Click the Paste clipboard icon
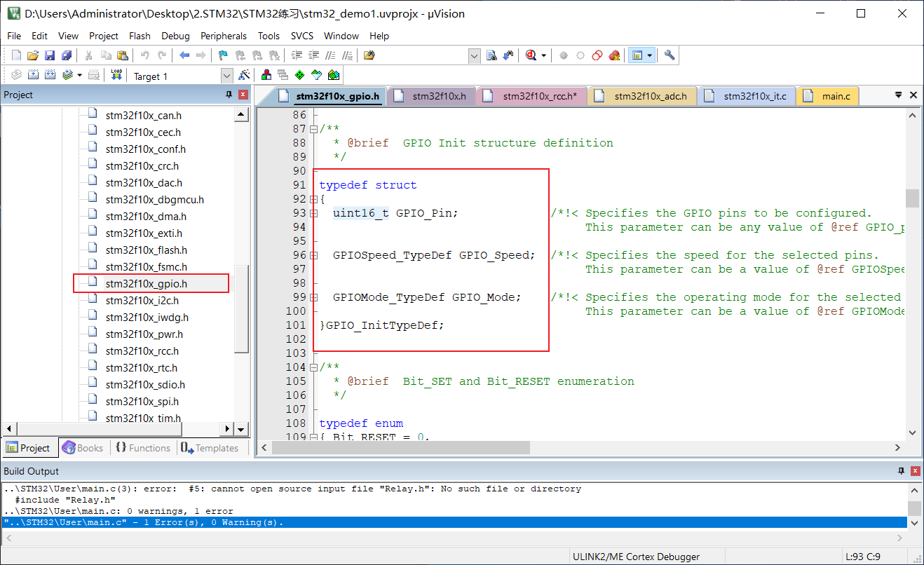The height and width of the screenshot is (565, 924). [123, 55]
